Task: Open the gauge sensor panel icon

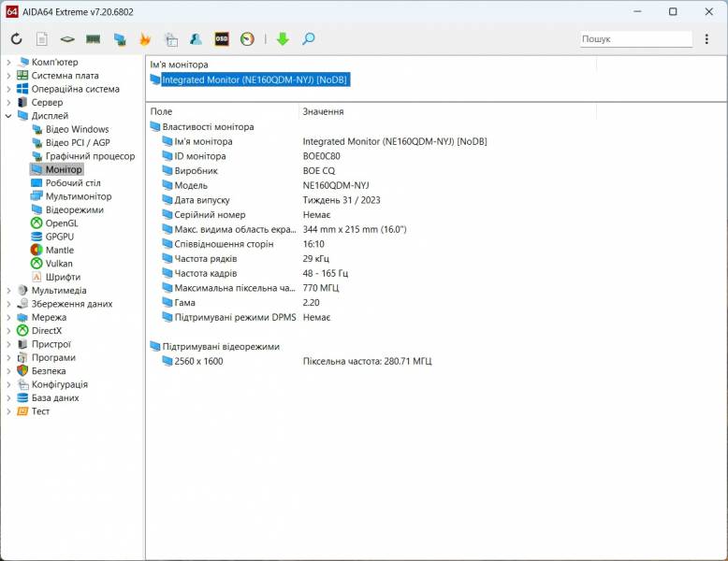Action: [247, 39]
